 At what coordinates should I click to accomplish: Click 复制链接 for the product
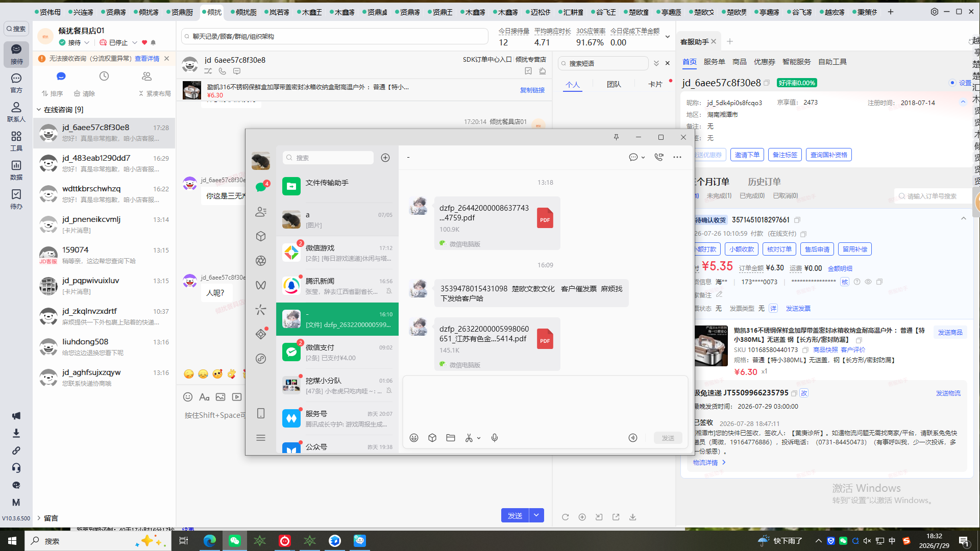point(532,90)
